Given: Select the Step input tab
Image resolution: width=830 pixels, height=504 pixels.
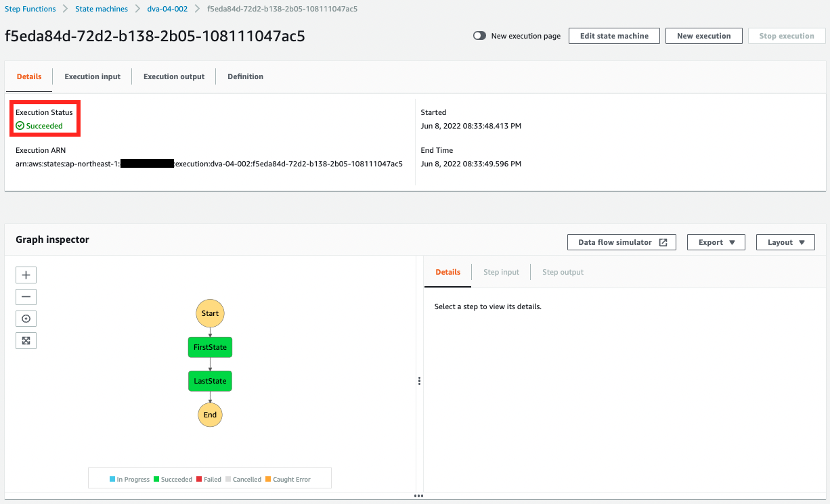Looking at the screenshot, I should click(x=501, y=272).
